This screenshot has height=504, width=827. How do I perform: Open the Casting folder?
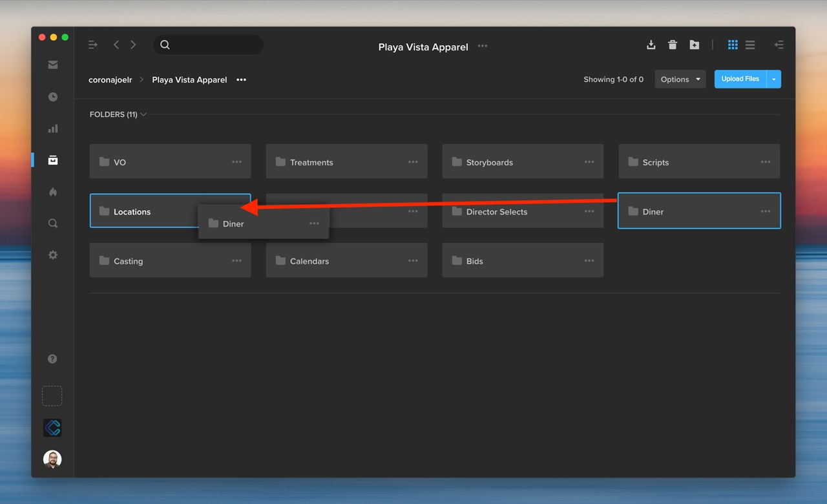(170, 260)
